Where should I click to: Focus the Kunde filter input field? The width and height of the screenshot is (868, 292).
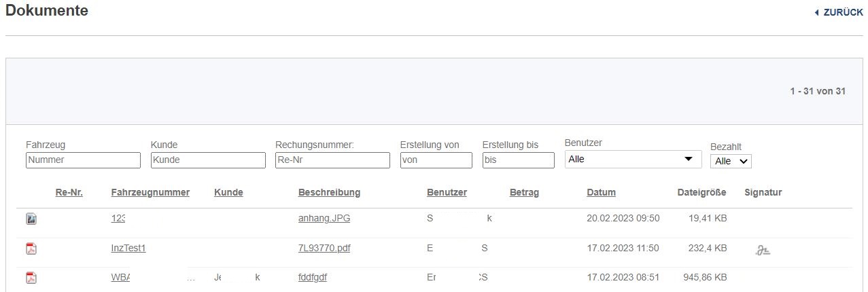pos(208,160)
